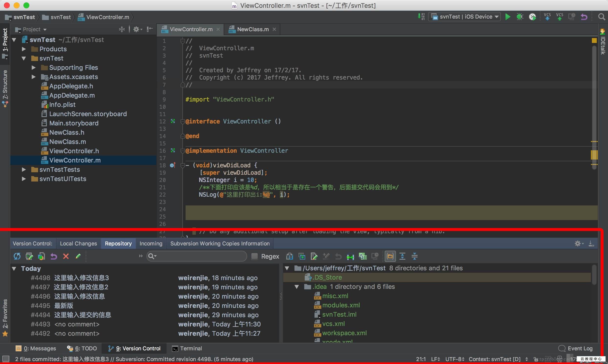This screenshot has height=364, width=608.
Task: Collapse the .idea directory node
Action: tap(297, 287)
